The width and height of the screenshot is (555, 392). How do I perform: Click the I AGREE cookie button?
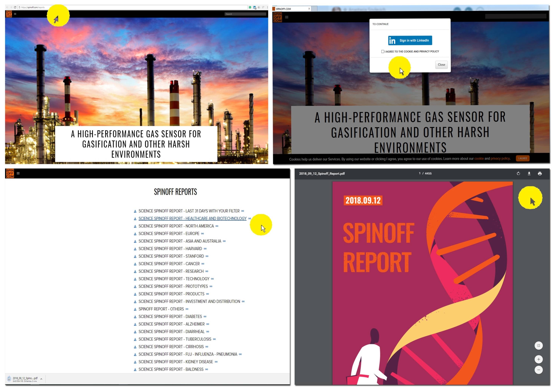click(x=523, y=158)
